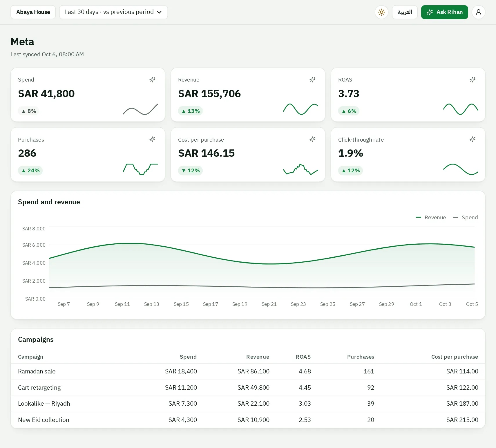496x448 pixels.
Task: Click the SAR 155,706 revenue value
Action: click(x=209, y=94)
